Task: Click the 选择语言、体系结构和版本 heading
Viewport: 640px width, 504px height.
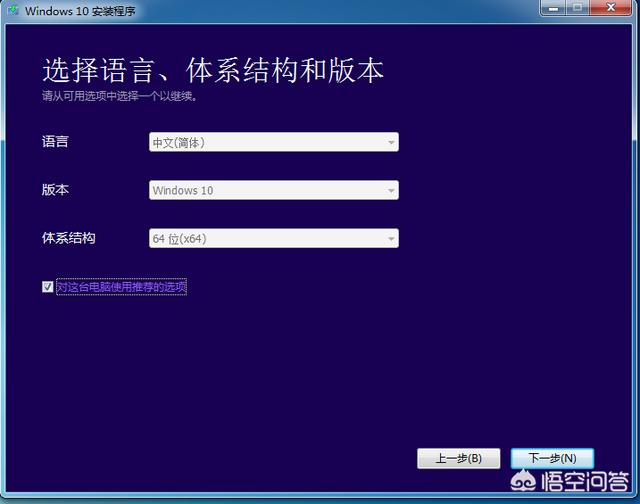Action: coord(213,70)
